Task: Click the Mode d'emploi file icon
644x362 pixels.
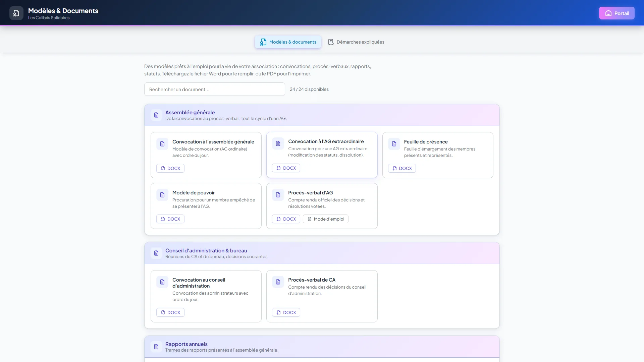Action: coord(310,219)
